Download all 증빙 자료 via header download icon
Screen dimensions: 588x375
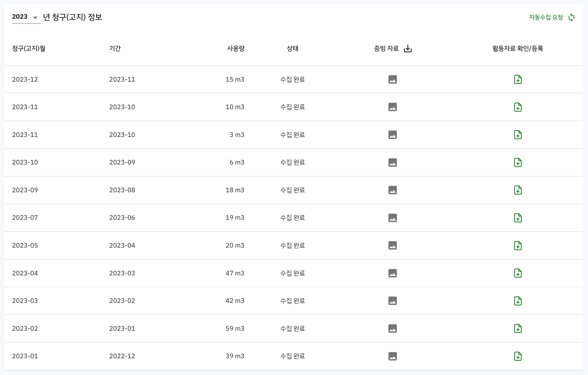[x=408, y=49]
